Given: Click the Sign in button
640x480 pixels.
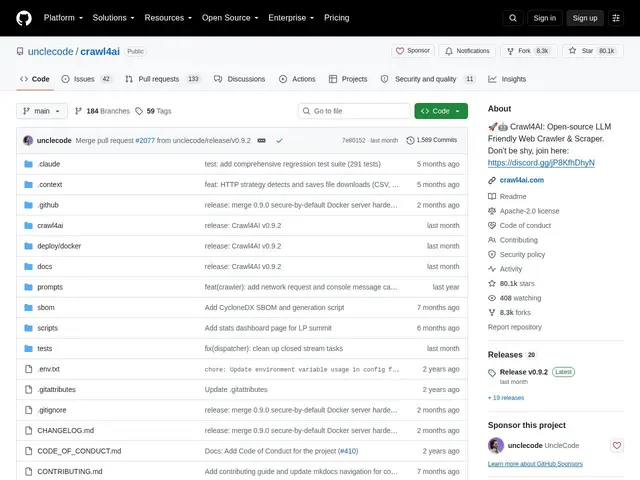Looking at the screenshot, I should click(x=544, y=18).
